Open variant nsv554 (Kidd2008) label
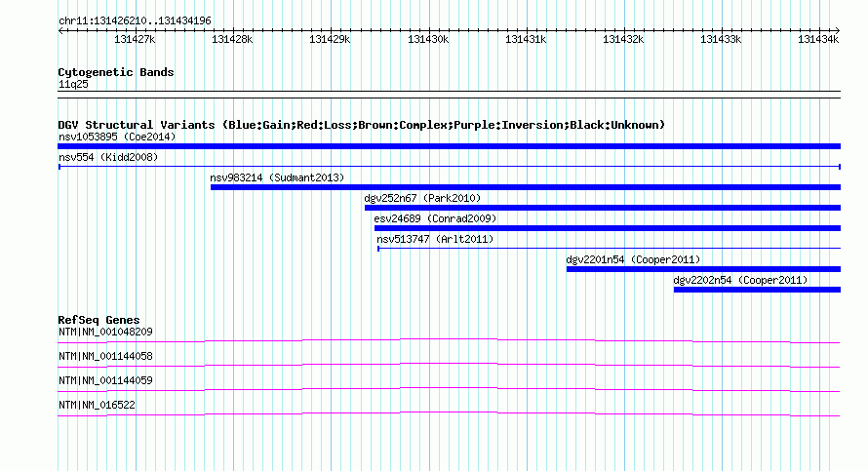The width and height of the screenshot is (868, 471). tap(108, 157)
